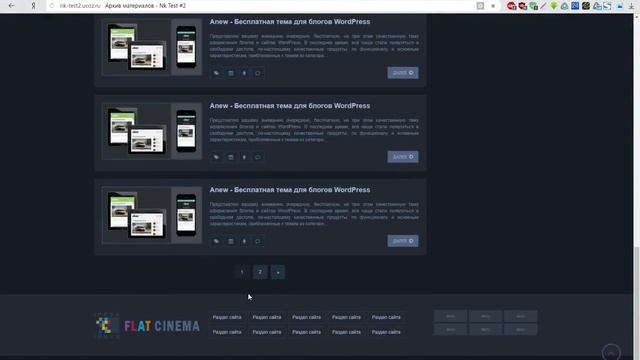Select pagination page 2
This screenshot has height=360, width=640.
(x=260, y=272)
